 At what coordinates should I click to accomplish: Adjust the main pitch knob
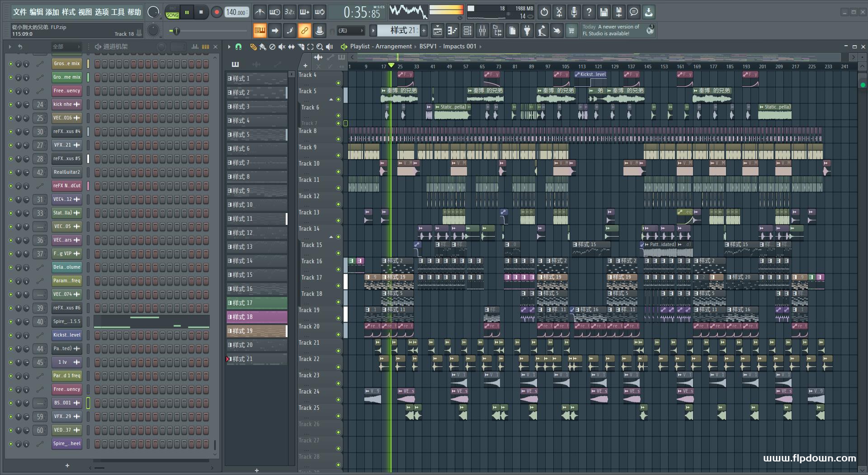point(154,31)
